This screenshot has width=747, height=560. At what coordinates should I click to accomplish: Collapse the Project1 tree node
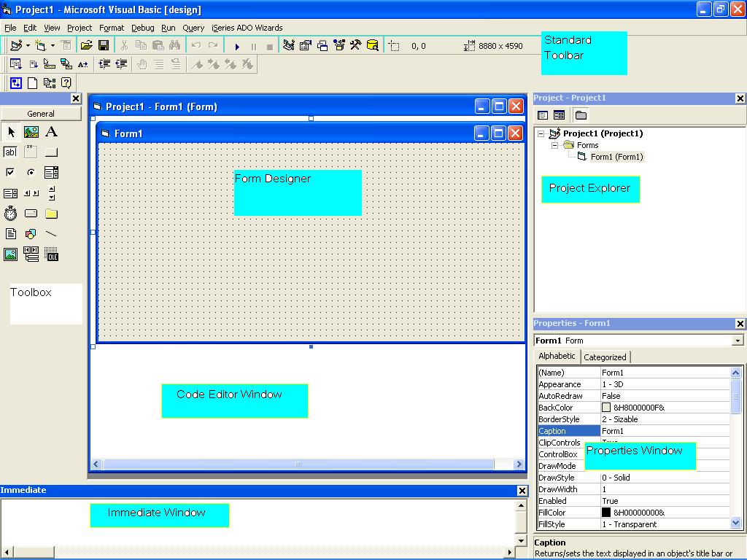click(x=541, y=134)
